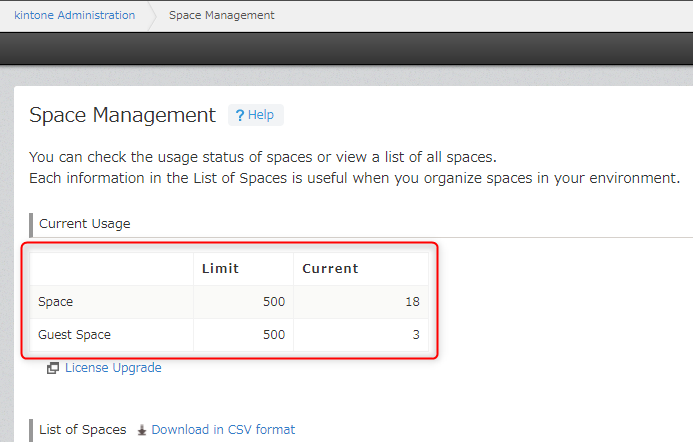Screen dimensions: 693x442
Task: Click the Guest Space limit value 500
Action: (x=273, y=334)
